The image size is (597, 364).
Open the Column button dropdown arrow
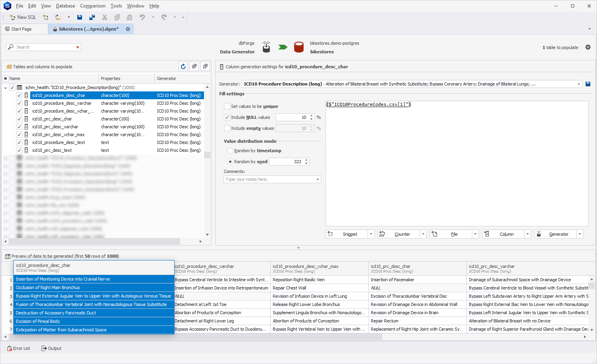(x=528, y=234)
